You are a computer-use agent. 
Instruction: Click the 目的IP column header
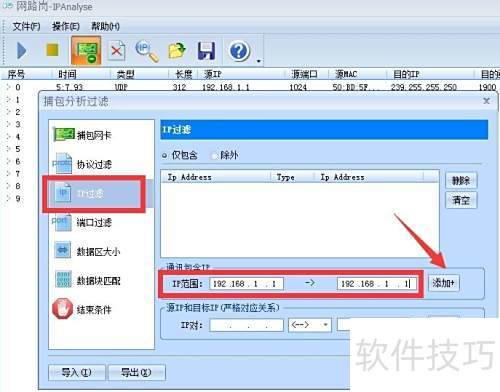[430, 74]
